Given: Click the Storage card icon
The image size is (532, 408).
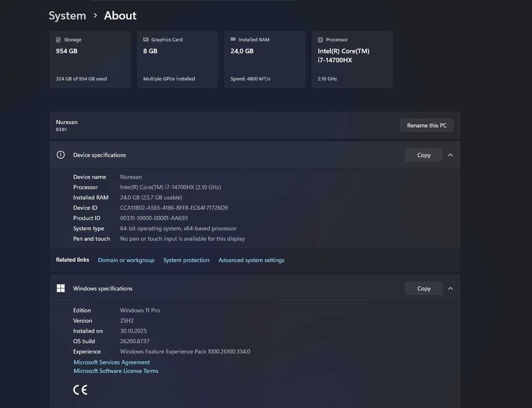Looking at the screenshot, I should 58,40.
